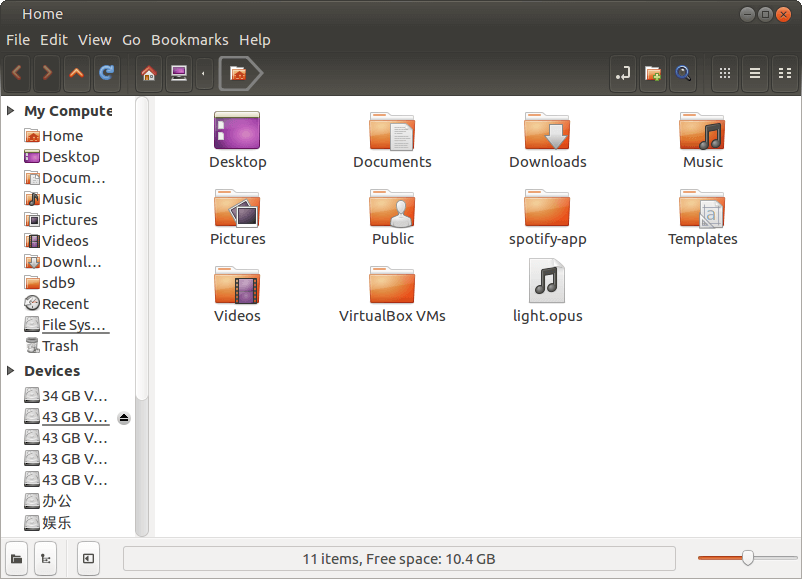This screenshot has width=802, height=579.
Task: Select Trash in the sidebar
Action: pos(59,346)
